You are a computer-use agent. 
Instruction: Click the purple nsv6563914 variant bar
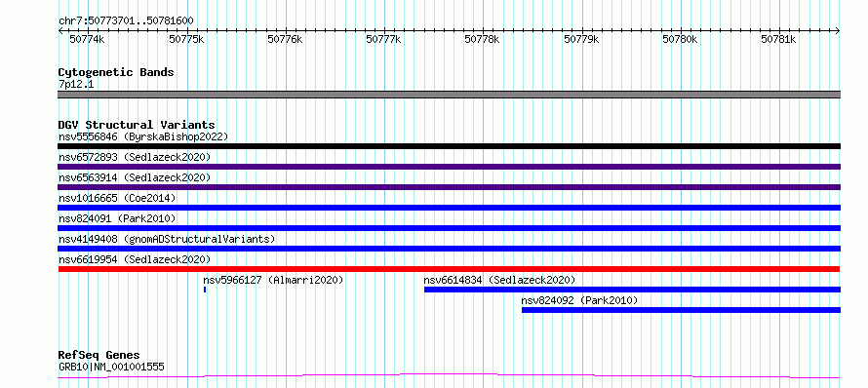(x=449, y=187)
